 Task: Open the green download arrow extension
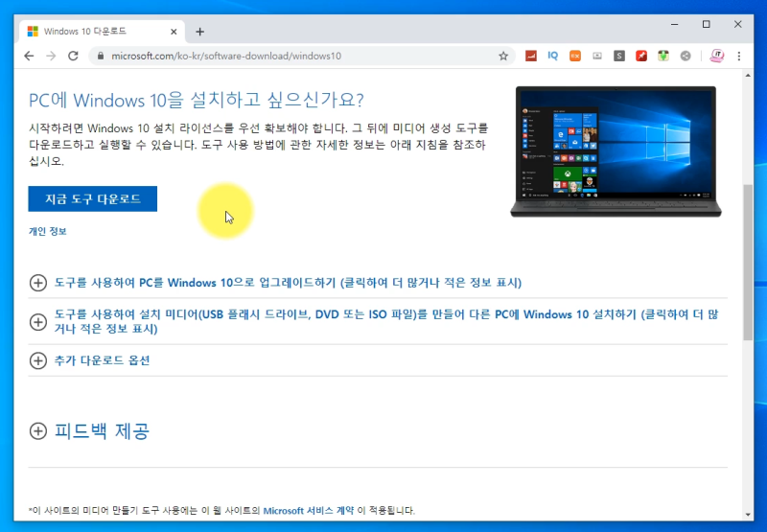click(x=662, y=56)
